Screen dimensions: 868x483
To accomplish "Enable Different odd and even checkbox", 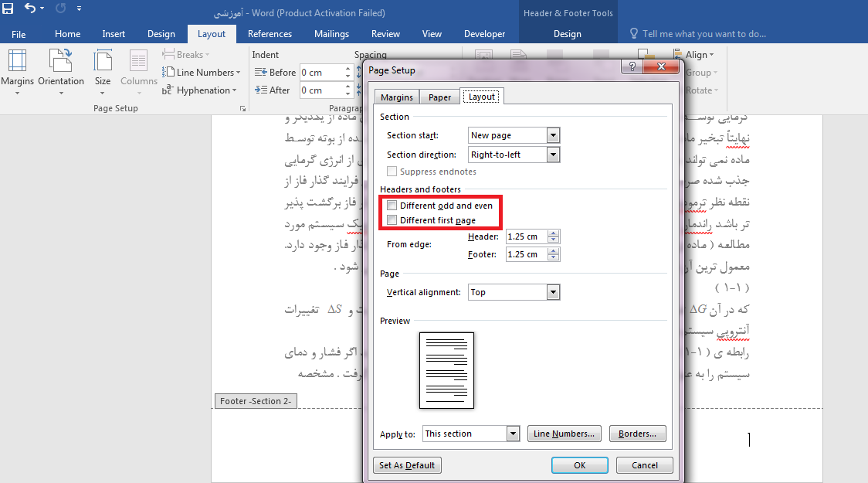I will tap(392, 206).
